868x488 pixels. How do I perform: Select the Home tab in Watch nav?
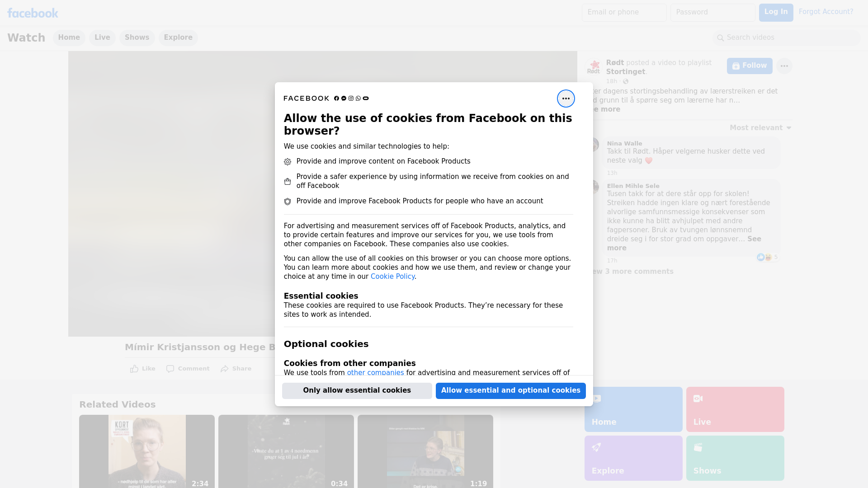[x=69, y=38]
